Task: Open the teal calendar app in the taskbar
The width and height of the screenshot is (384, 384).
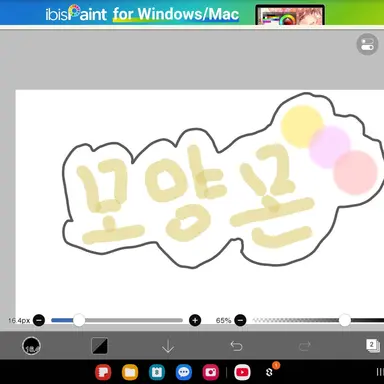Action: 157,372
